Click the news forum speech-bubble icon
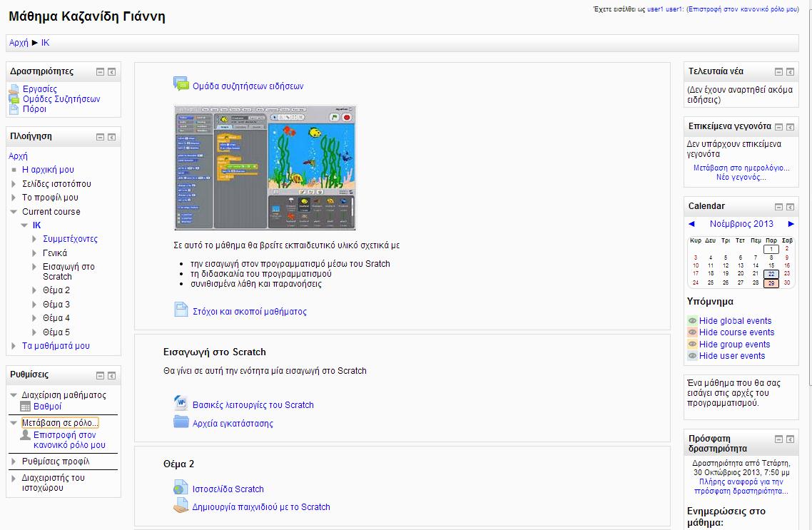812x530 pixels. pyautogui.click(x=181, y=84)
